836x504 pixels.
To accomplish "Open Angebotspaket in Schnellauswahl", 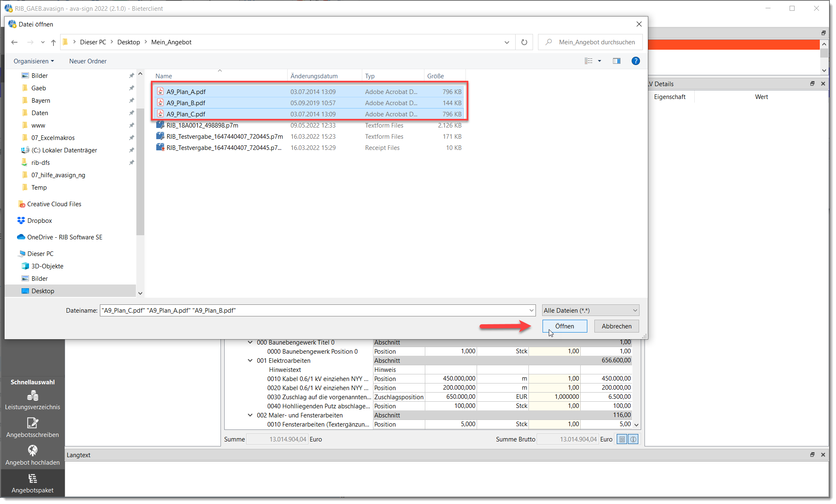I will pos(32,484).
